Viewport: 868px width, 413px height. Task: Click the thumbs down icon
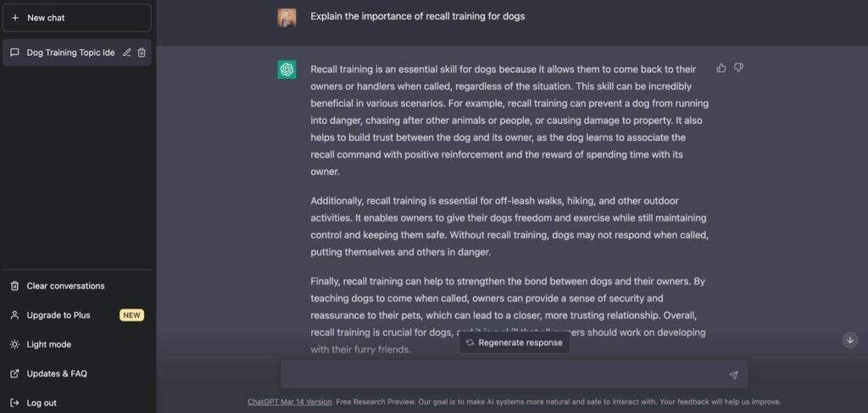pyautogui.click(x=738, y=68)
